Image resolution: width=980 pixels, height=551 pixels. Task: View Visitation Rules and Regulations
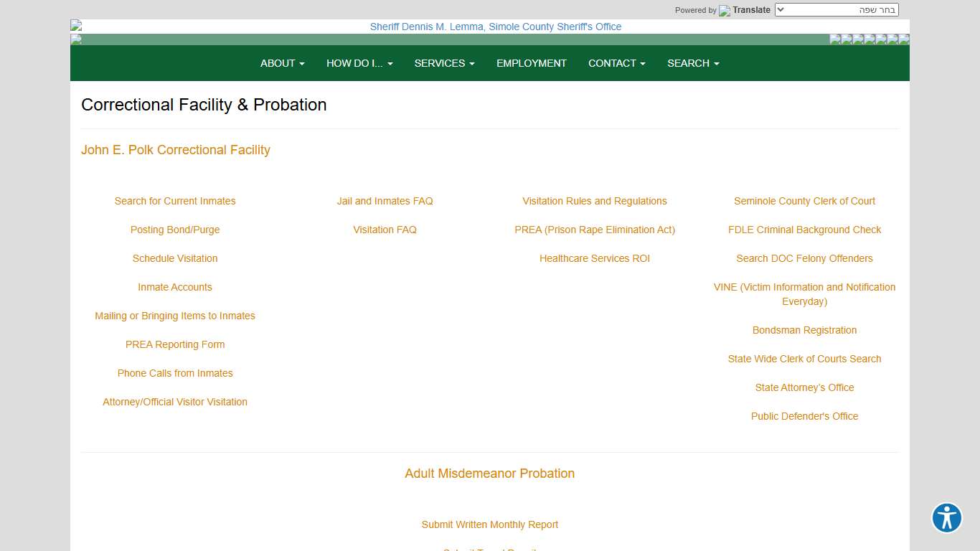pyautogui.click(x=594, y=201)
